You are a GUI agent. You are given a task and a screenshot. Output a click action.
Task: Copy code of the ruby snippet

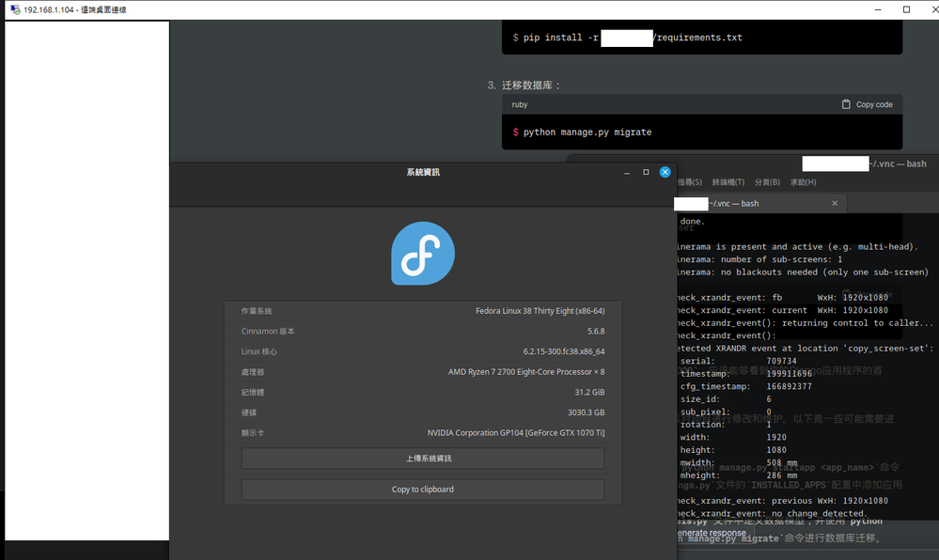(x=867, y=104)
